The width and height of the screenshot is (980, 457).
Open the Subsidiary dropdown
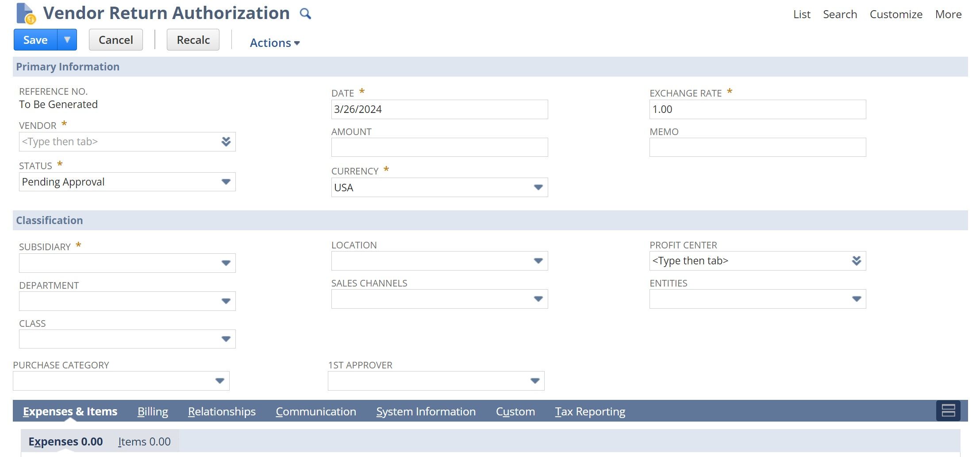(x=226, y=263)
